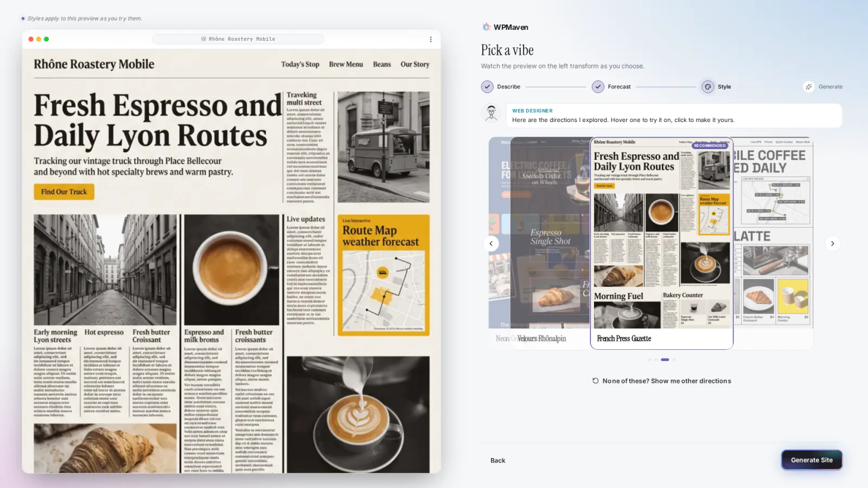Screen dimensions: 868x488
Task: Click the espresso cup photo in preview
Action: pyautogui.click(x=232, y=269)
